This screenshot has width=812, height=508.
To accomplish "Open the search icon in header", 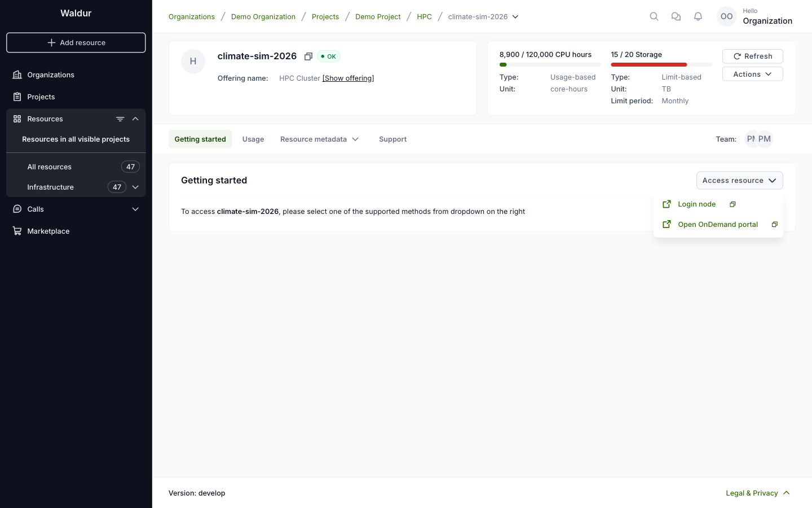I will [654, 16].
